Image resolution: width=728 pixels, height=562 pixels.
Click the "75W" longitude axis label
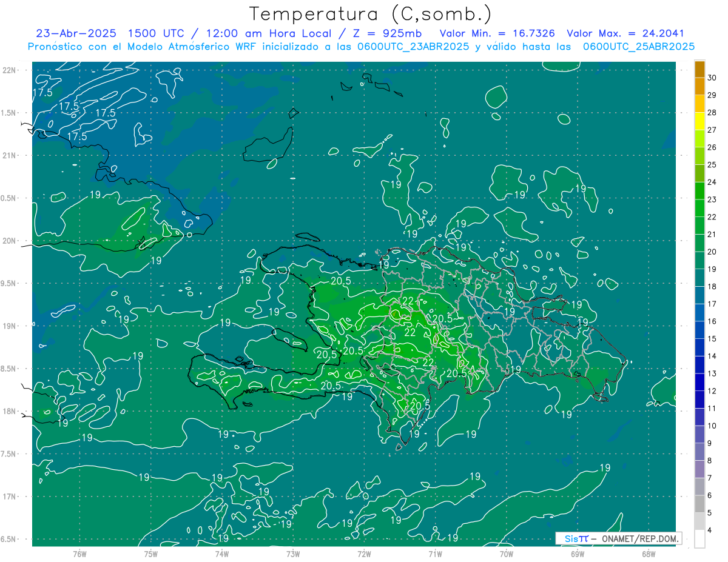[151, 554]
